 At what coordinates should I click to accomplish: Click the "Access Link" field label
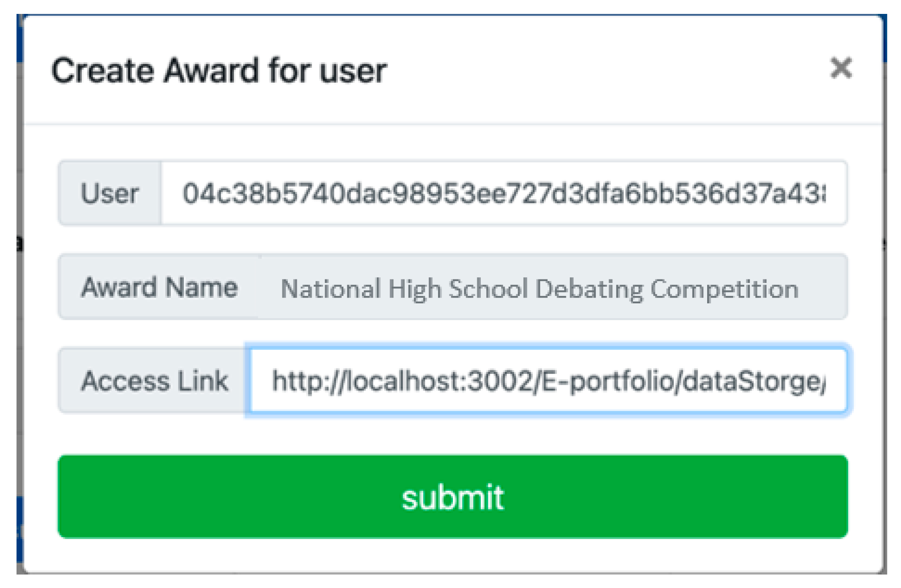pos(154,381)
